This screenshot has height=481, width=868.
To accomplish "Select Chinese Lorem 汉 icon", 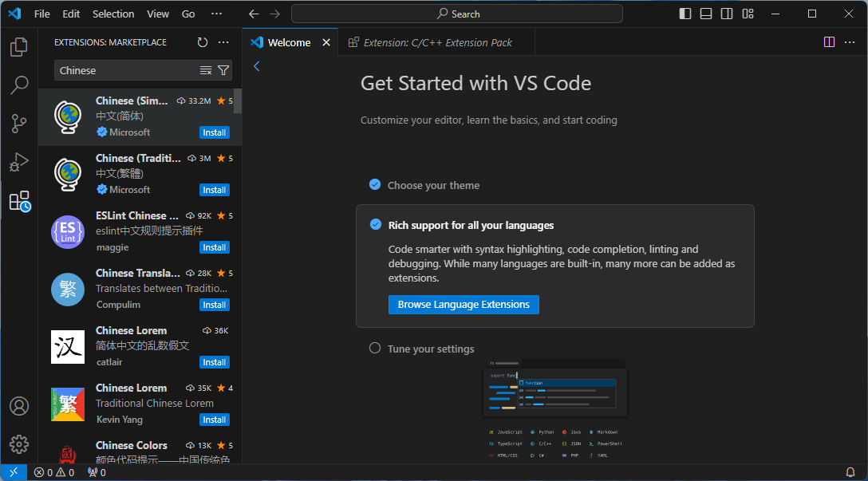I will 68,347.
